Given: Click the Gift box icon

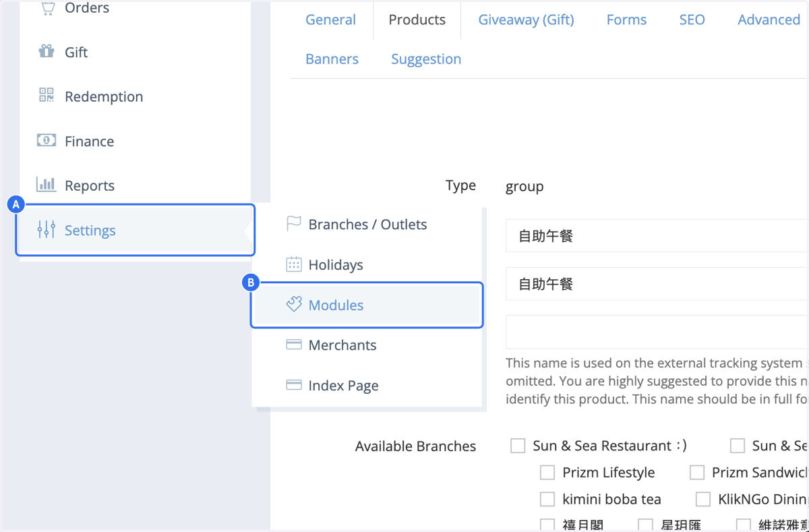Looking at the screenshot, I should (47, 51).
